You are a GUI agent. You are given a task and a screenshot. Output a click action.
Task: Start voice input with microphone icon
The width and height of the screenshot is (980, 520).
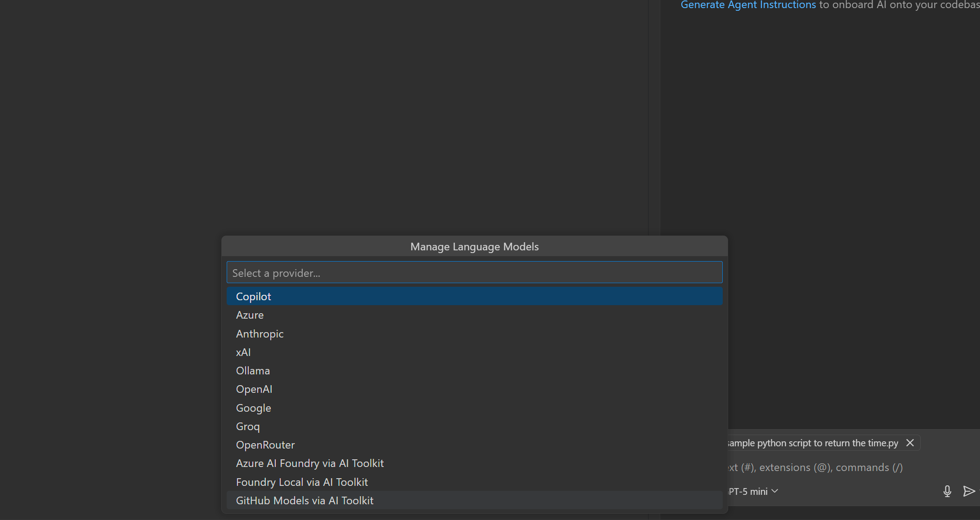[947, 491]
